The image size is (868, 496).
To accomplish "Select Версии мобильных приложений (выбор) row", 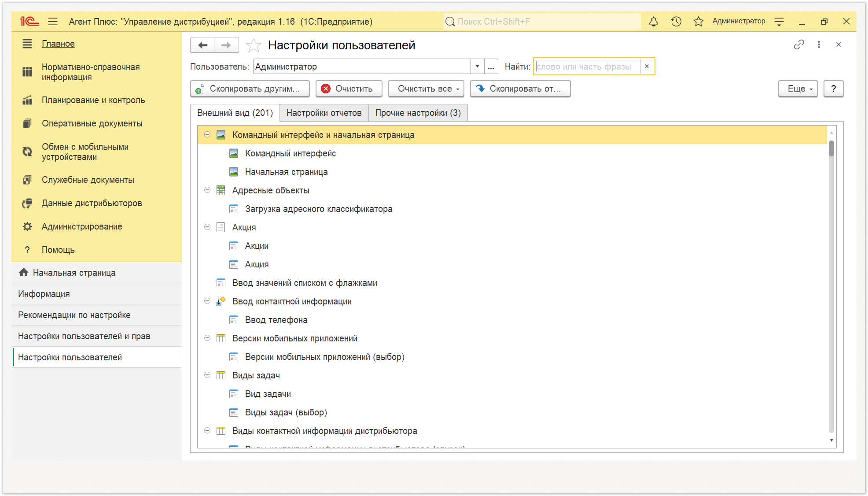I will pyautogui.click(x=512, y=357).
